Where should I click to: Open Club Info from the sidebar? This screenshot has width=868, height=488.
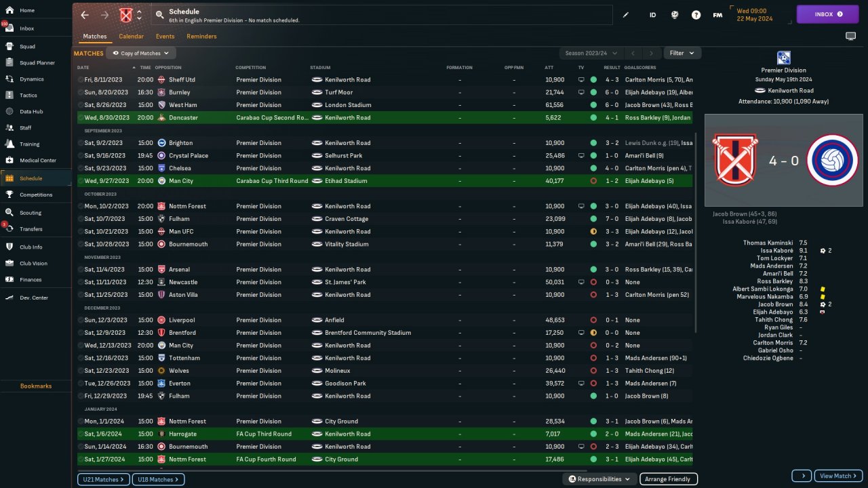[x=35, y=247]
